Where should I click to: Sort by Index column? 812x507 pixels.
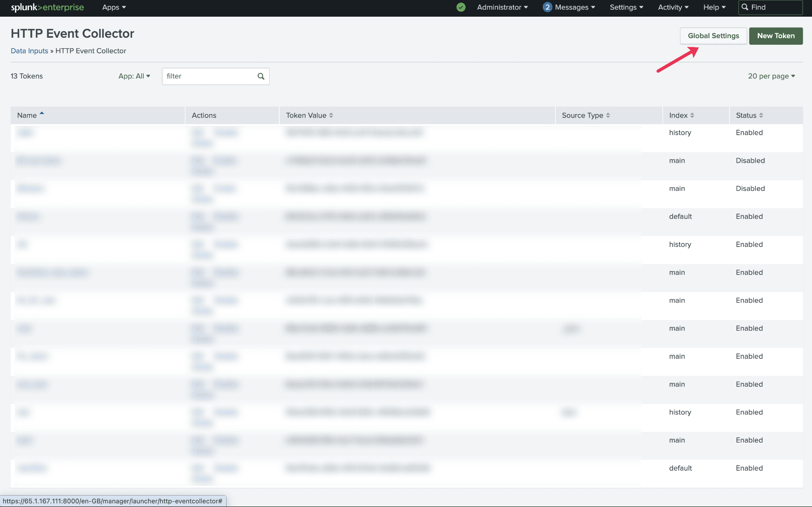click(x=681, y=115)
